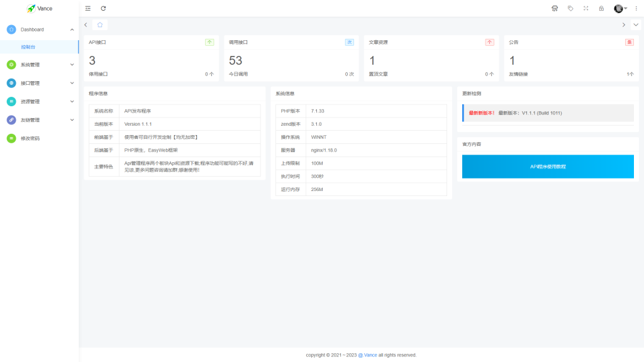Open the 接口管理 menu label
This screenshot has height=362, width=644.
coord(30,84)
